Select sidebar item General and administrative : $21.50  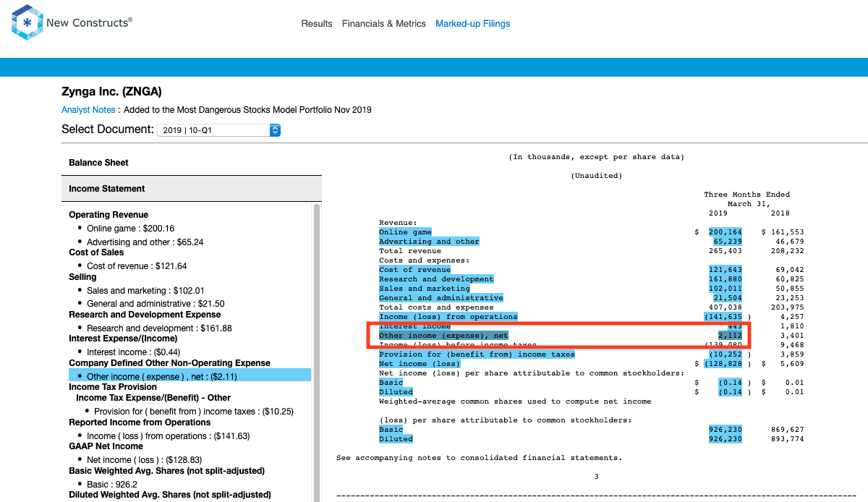tap(156, 304)
